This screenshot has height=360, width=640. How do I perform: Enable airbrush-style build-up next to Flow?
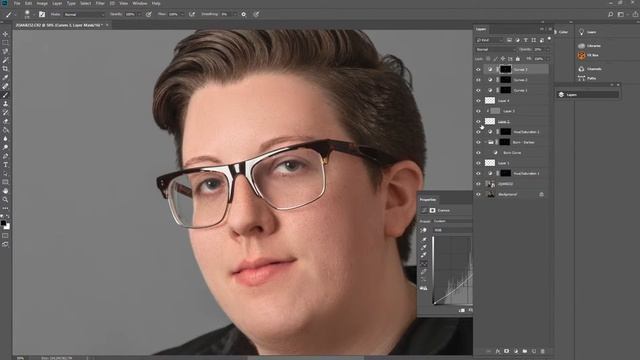point(192,14)
